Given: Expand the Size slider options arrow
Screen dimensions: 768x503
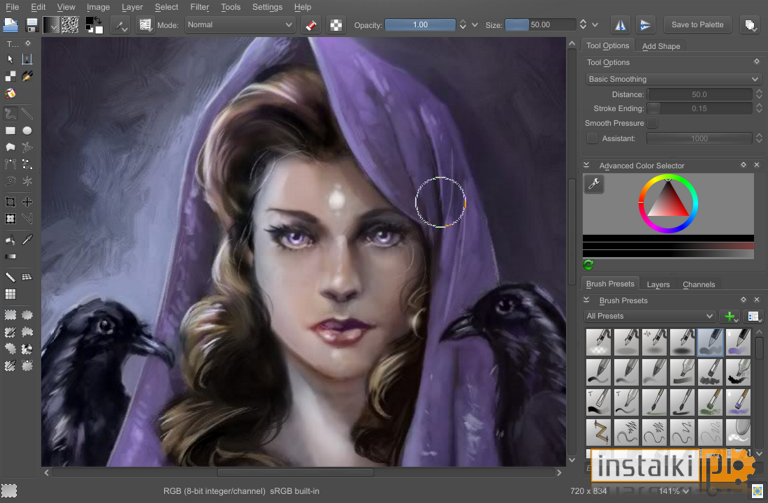Looking at the screenshot, I should point(595,25).
